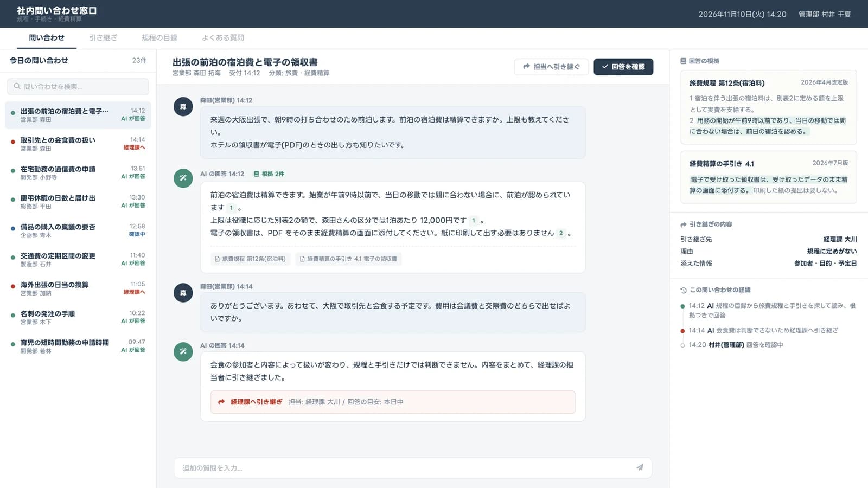Open the 旅費規程 第12条(宿泊料) evidence card
Image resolution: width=868 pixels, height=488 pixels.
point(769,107)
